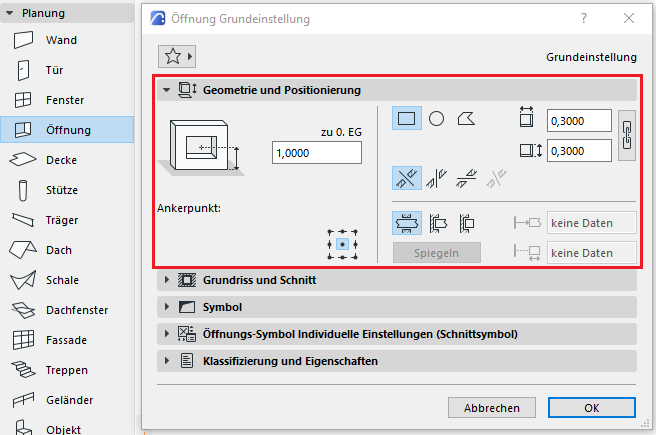Click the zu 0. EG height field
The width and height of the screenshot is (656, 435).
click(x=316, y=152)
